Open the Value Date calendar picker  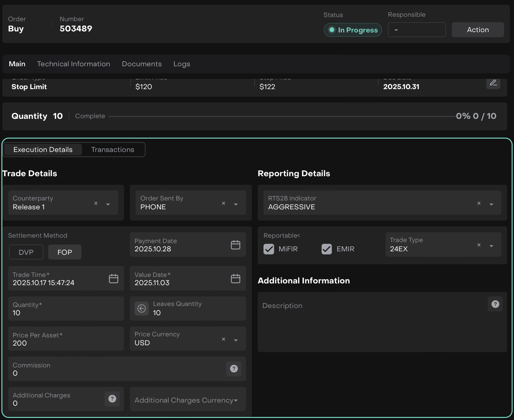tap(235, 279)
